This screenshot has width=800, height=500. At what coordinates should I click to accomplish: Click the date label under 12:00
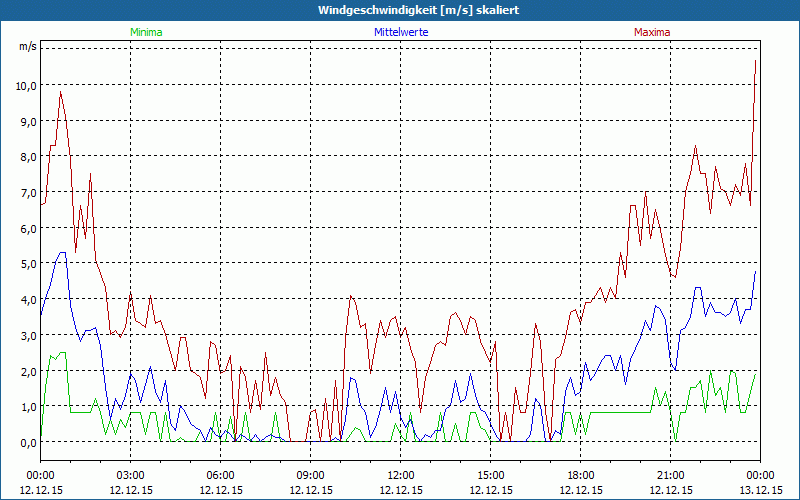click(x=401, y=490)
